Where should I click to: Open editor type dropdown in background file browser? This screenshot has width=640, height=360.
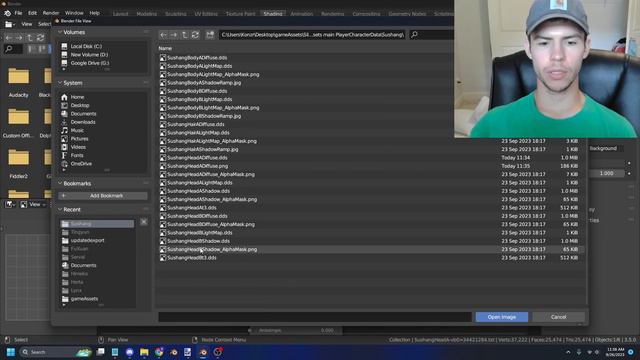(10, 24)
